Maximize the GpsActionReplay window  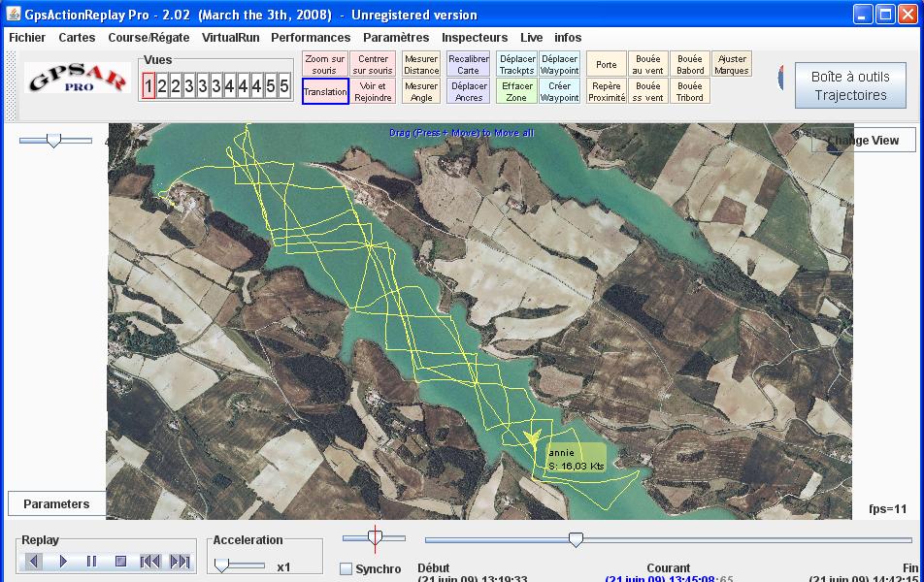pos(885,15)
